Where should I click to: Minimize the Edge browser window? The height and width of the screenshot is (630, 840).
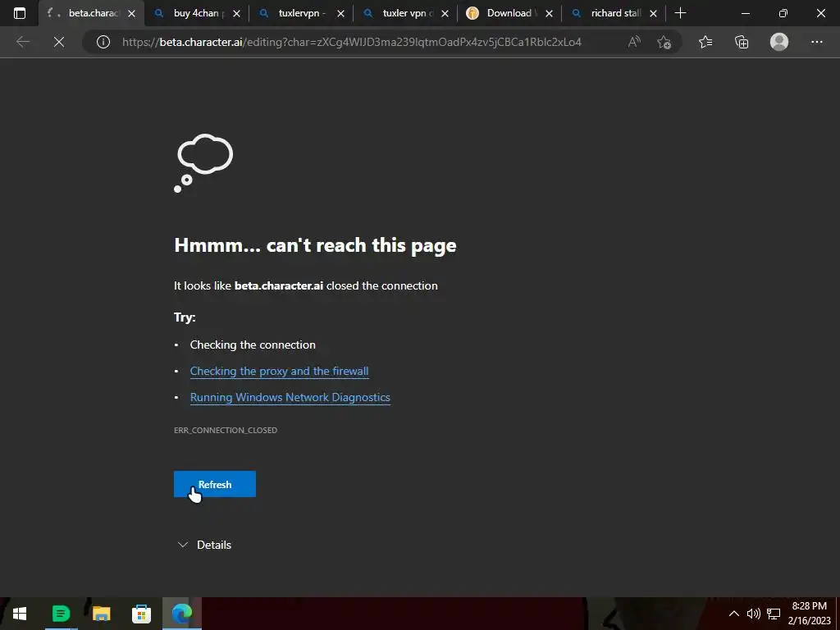click(745, 13)
